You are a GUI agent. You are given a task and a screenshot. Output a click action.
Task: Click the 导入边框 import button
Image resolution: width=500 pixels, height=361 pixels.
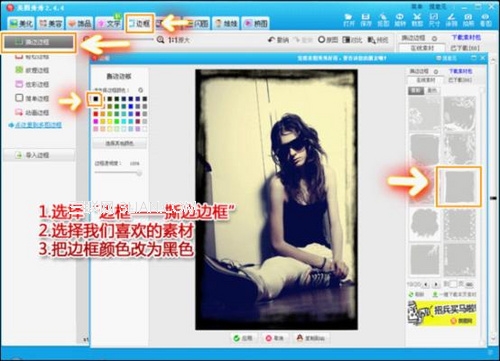click(38, 155)
